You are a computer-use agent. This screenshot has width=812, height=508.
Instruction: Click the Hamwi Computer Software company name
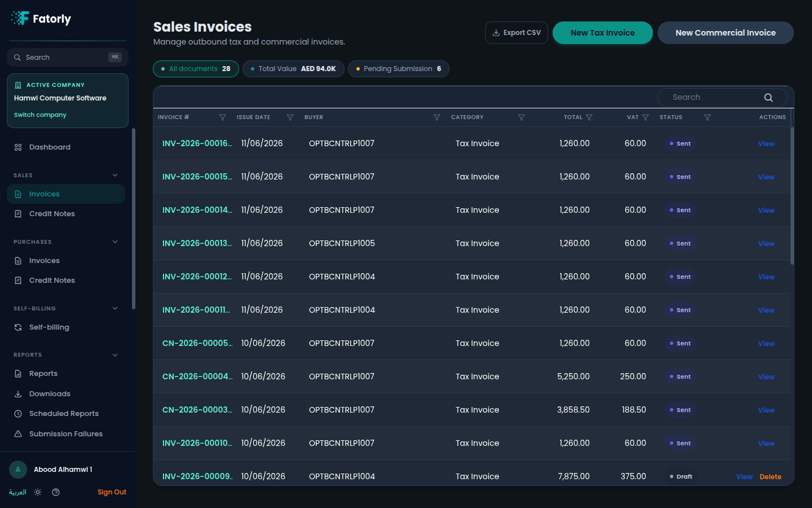click(x=60, y=98)
